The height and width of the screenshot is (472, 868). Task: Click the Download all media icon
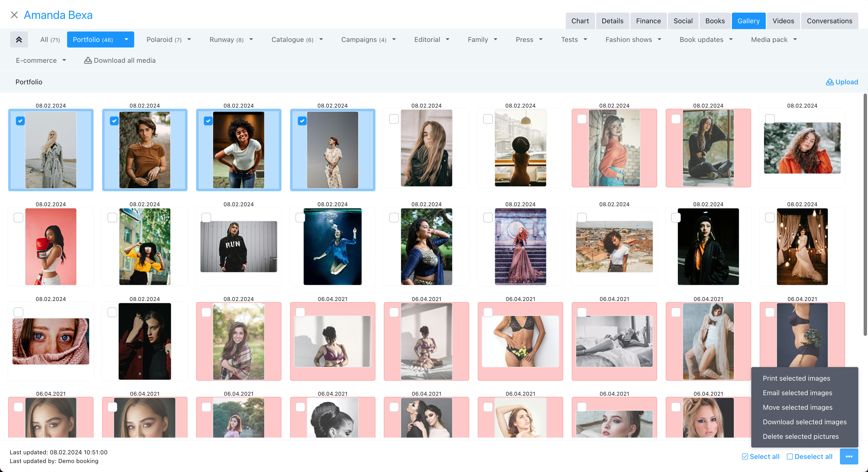(88, 60)
